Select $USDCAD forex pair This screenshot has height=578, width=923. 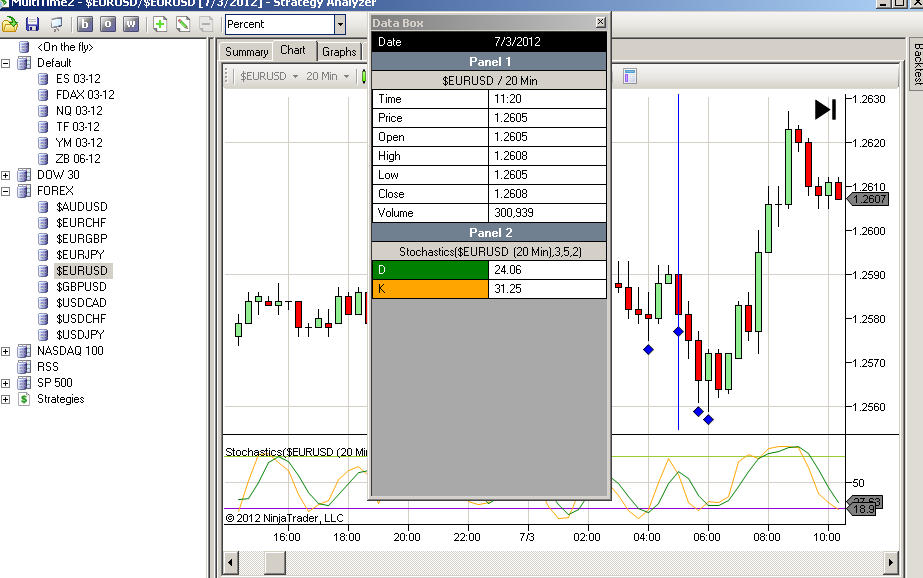click(81, 303)
